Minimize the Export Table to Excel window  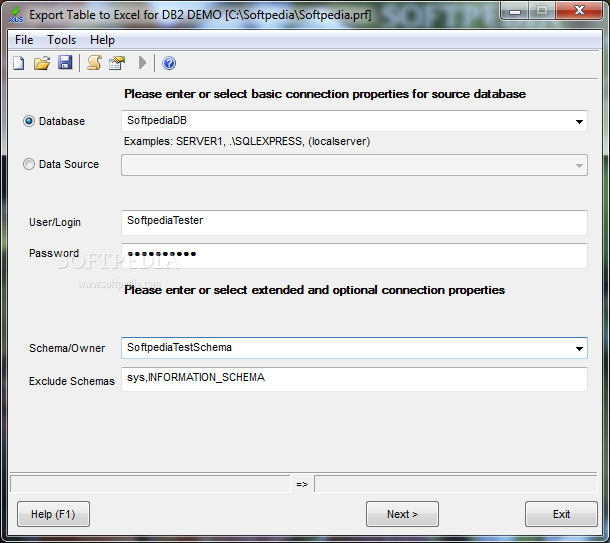pyautogui.click(x=515, y=11)
